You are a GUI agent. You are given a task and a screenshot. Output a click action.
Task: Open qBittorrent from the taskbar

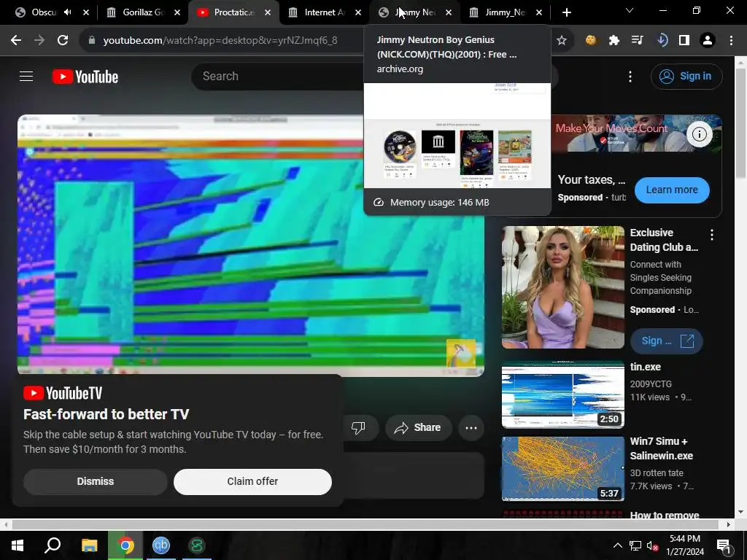click(x=161, y=545)
